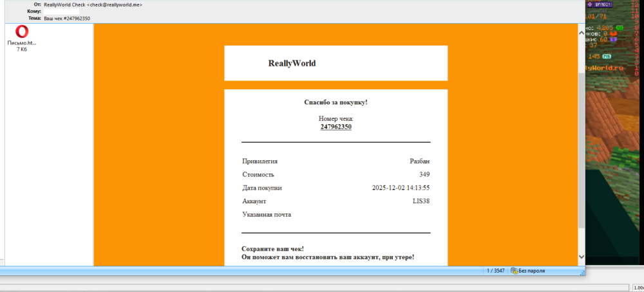This screenshot has width=644, height=292.
Task: Click the scrollbar up arrow of the email
Action: (581, 33)
